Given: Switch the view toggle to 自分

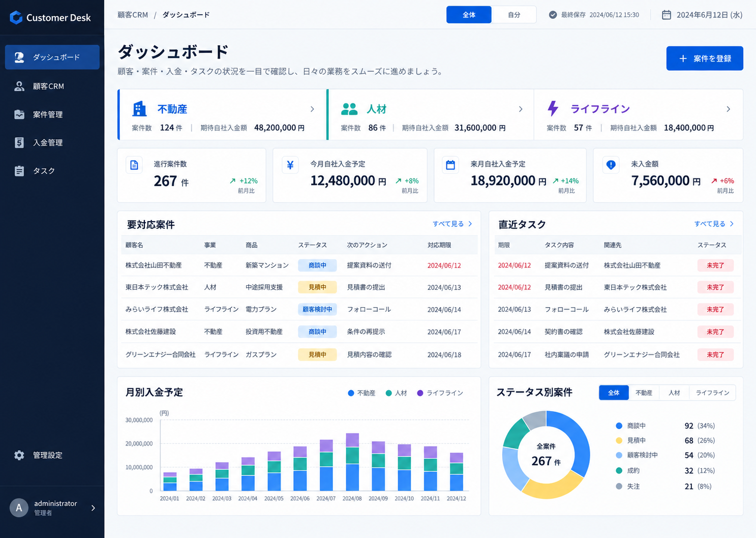Looking at the screenshot, I should (x=514, y=15).
